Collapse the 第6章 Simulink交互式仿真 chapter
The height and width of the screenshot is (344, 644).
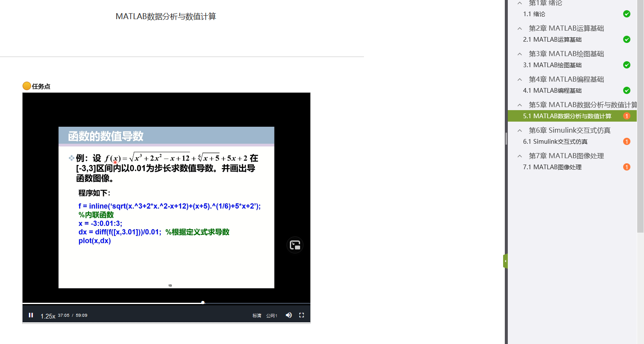tap(520, 131)
